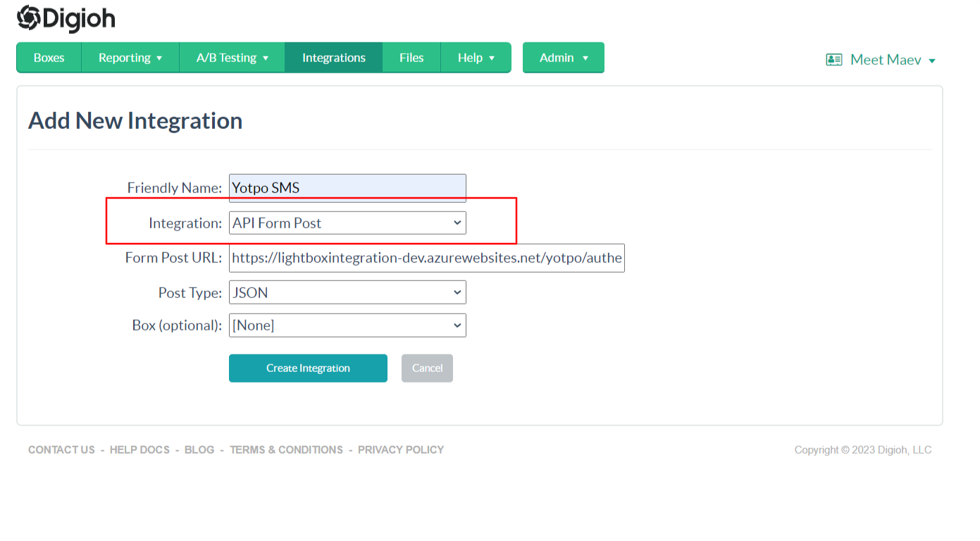Click the Copyright 2023 Digioh text

(x=863, y=450)
